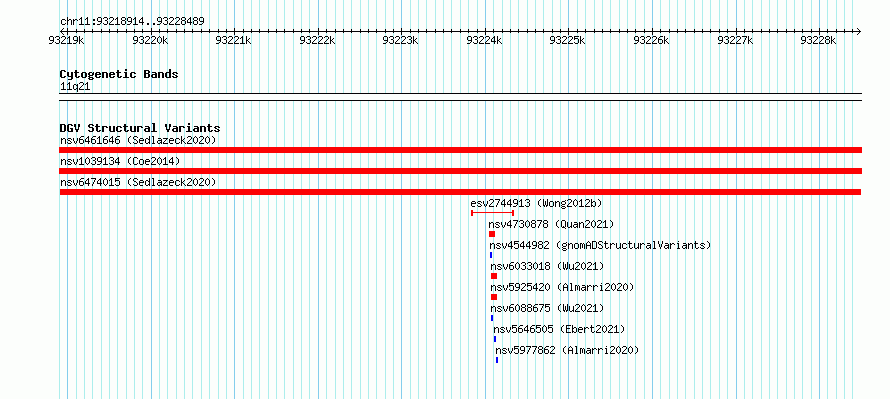Screen dimensions: 890x399
Task: Open the nsv6474015 (Sedlazeck2020) variant label
Action: point(138,182)
